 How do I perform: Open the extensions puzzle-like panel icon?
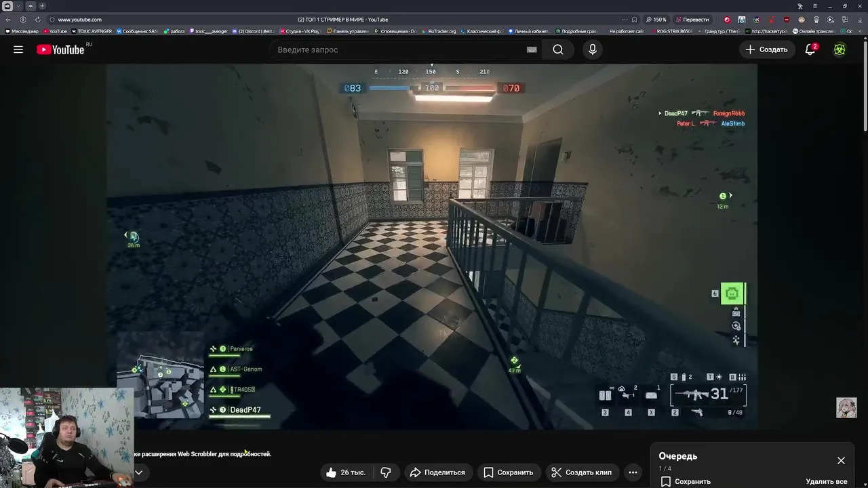pos(846,20)
